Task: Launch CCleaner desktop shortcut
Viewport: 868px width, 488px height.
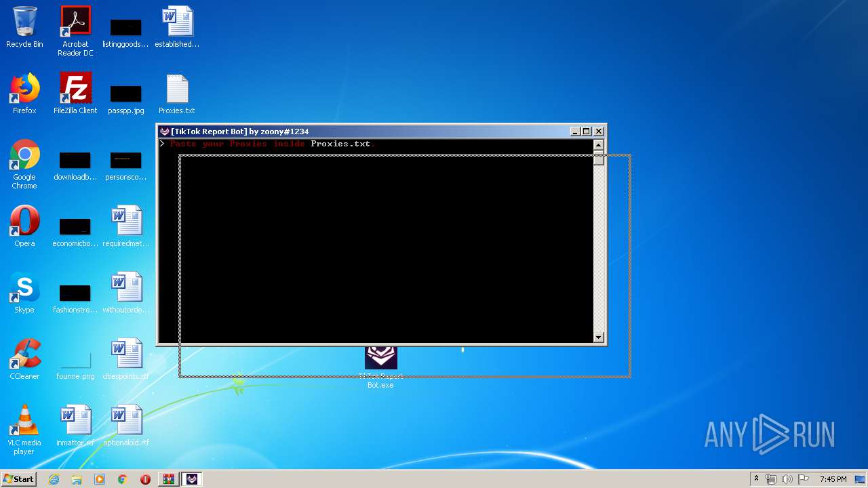Action: 24,359
